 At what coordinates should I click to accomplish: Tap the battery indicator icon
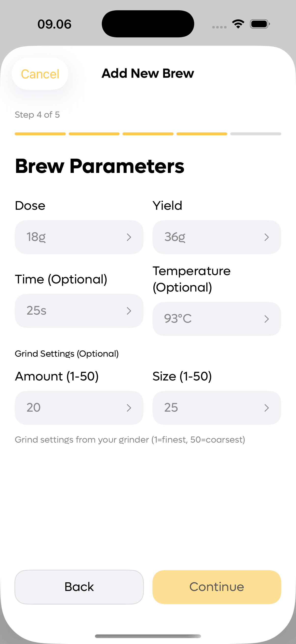point(259,24)
